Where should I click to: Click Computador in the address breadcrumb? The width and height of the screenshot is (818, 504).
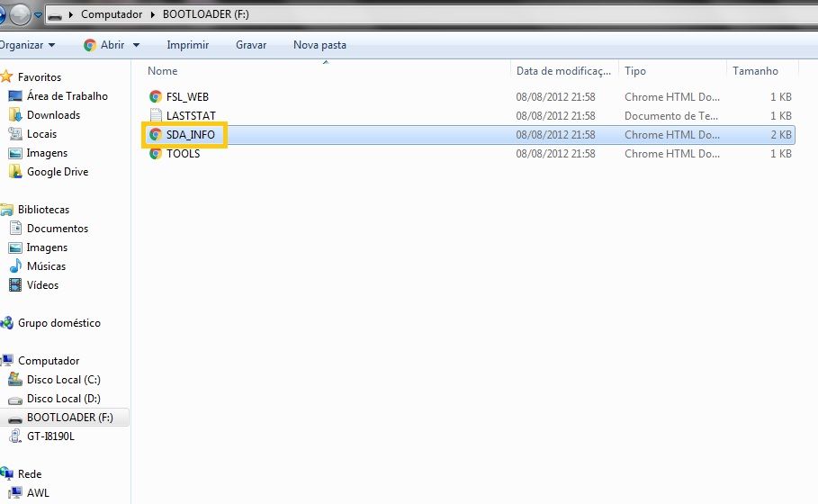[x=112, y=14]
